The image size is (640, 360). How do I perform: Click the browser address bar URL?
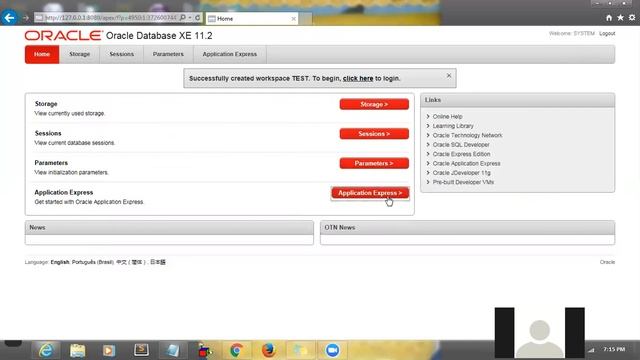110,18
